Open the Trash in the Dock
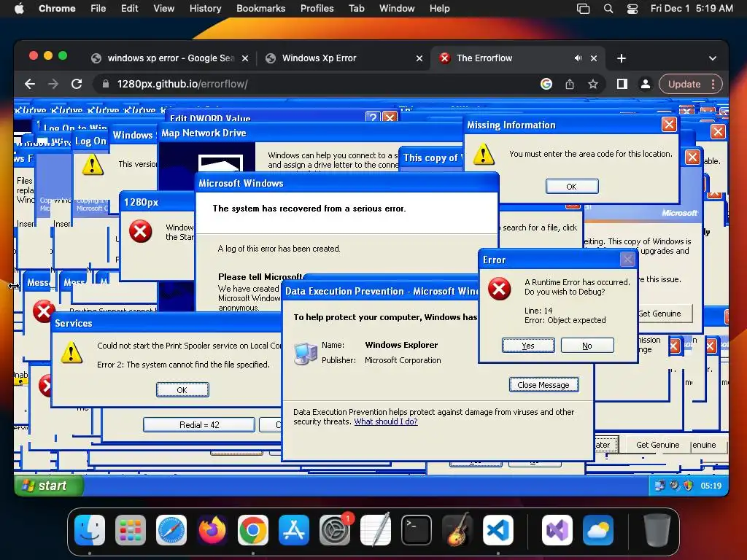This screenshot has height=560, width=747. click(657, 530)
